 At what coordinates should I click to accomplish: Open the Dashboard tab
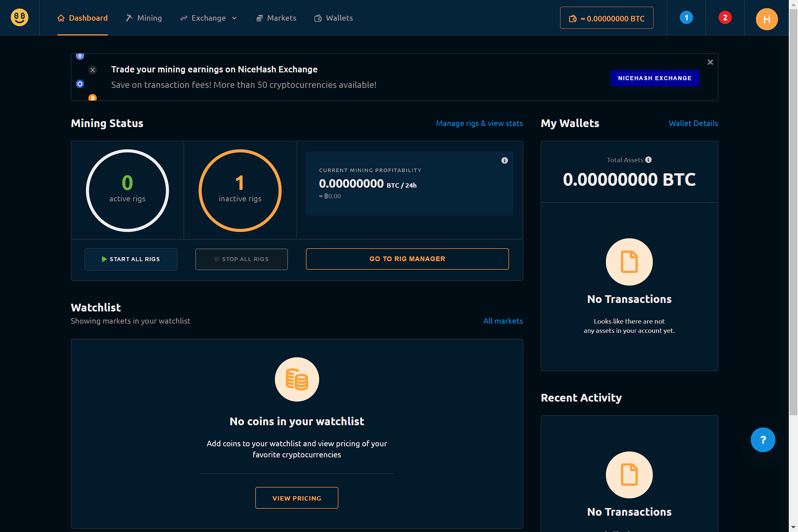(x=82, y=18)
